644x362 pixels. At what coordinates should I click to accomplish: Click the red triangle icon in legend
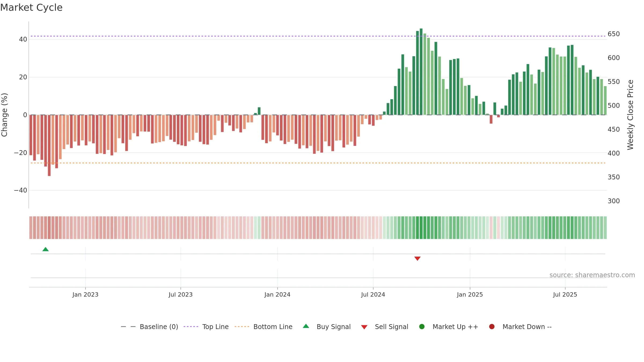pos(364,327)
